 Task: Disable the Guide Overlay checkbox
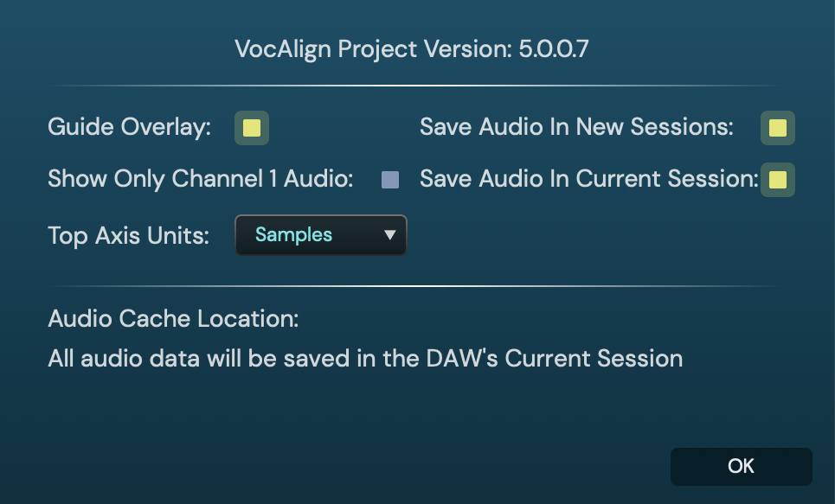click(252, 128)
